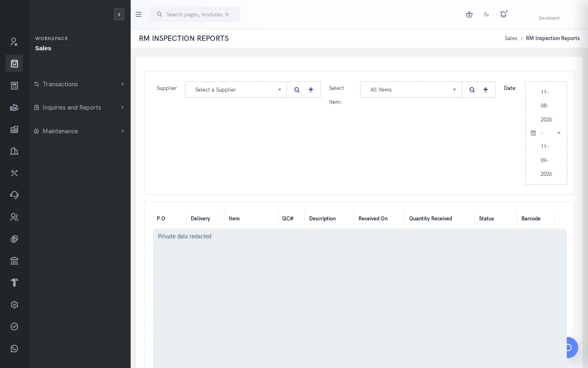Click the shopping basket icon in header

coord(469,14)
